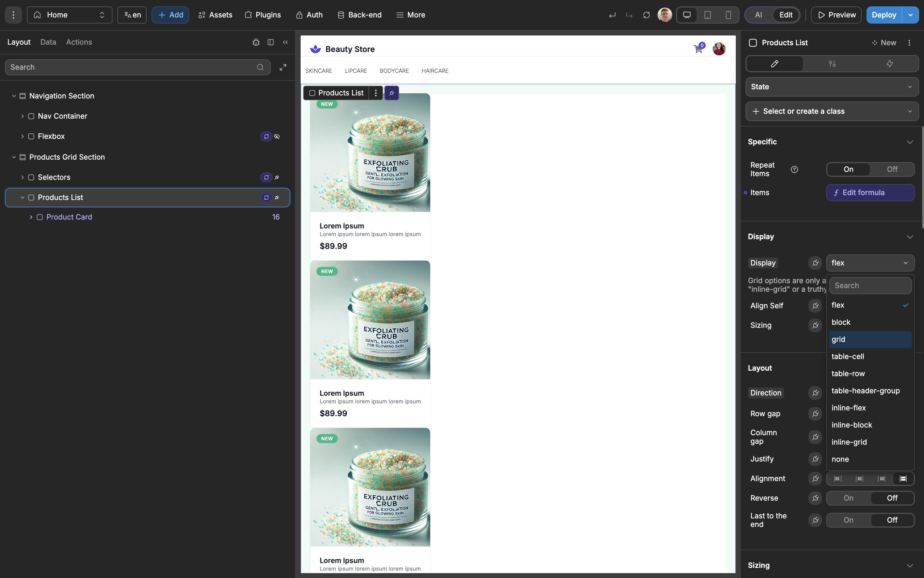Image resolution: width=924 pixels, height=578 pixels.
Task: Click the repeat icon on Flexbox row
Action: 266,136
